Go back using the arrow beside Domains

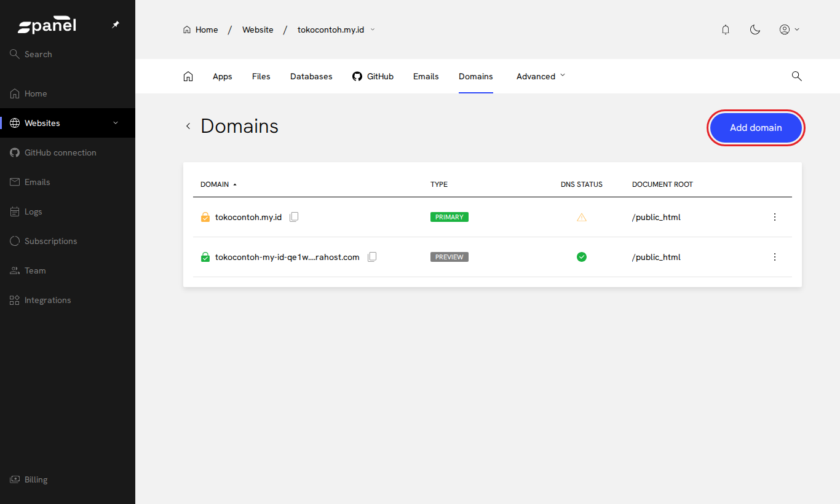[188, 126]
